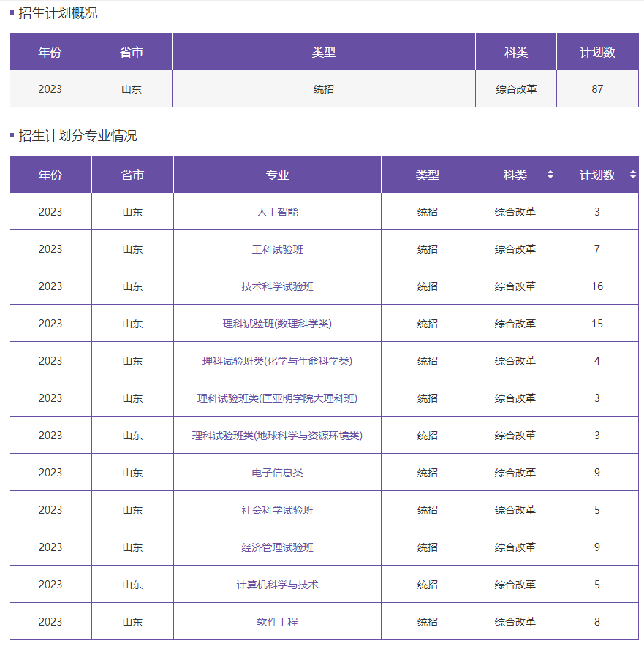This screenshot has width=644, height=646.
Task: Open the 计算机科学与技术 major link
Action: pyautogui.click(x=277, y=585)
